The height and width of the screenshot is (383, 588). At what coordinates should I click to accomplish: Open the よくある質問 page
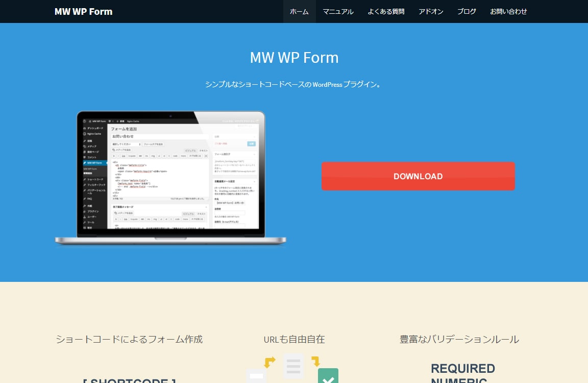[386, 11]
